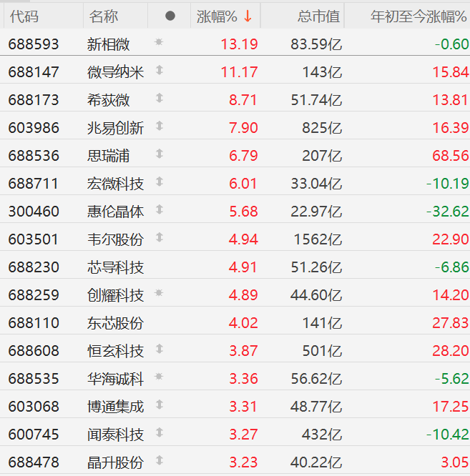
Task: Open stock name 微导纳米
Action: coord(115,72)
